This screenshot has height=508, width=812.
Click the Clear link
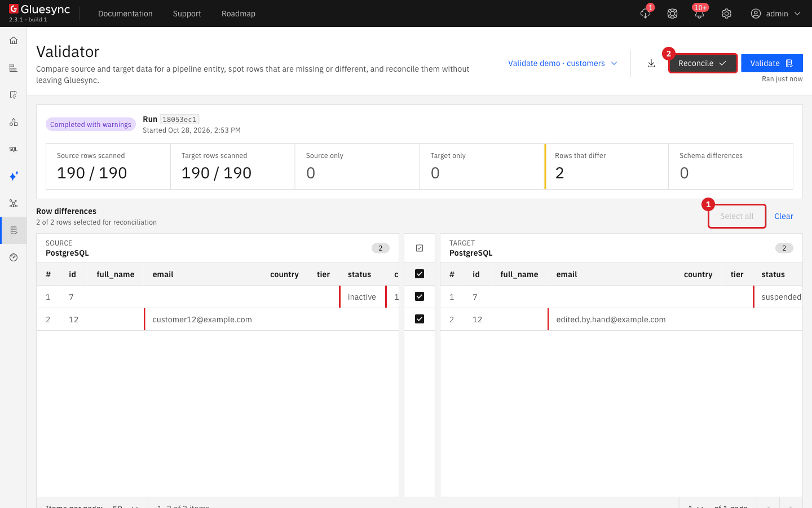tap(784, 216)
